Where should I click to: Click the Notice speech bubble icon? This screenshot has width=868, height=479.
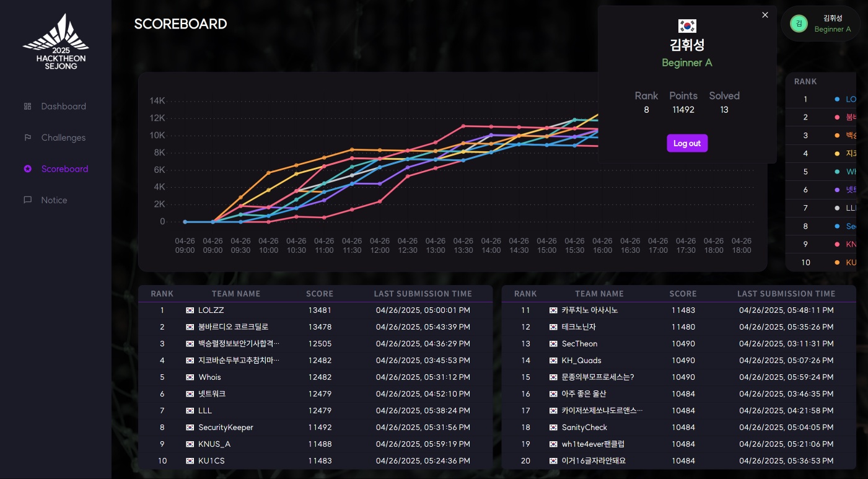[27, 200]
